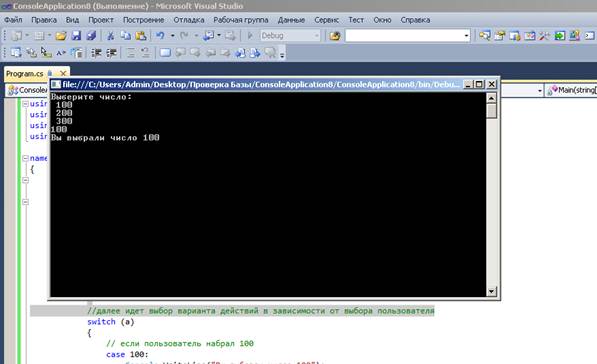Open the Файл menu
The image size is (597, 364).
[13, 20]
